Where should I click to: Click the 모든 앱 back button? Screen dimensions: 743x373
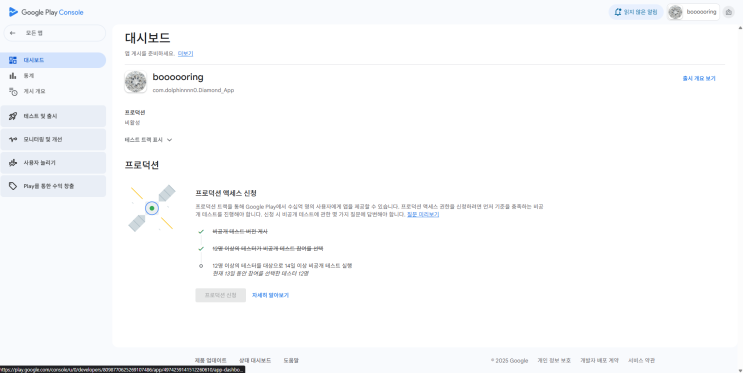coord(55,33)
